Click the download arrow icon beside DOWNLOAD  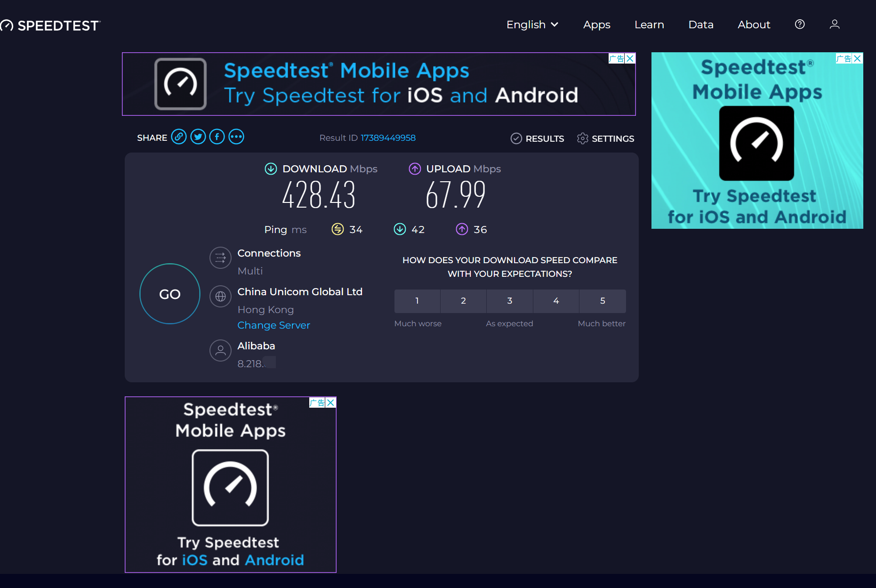click(271, 169)
